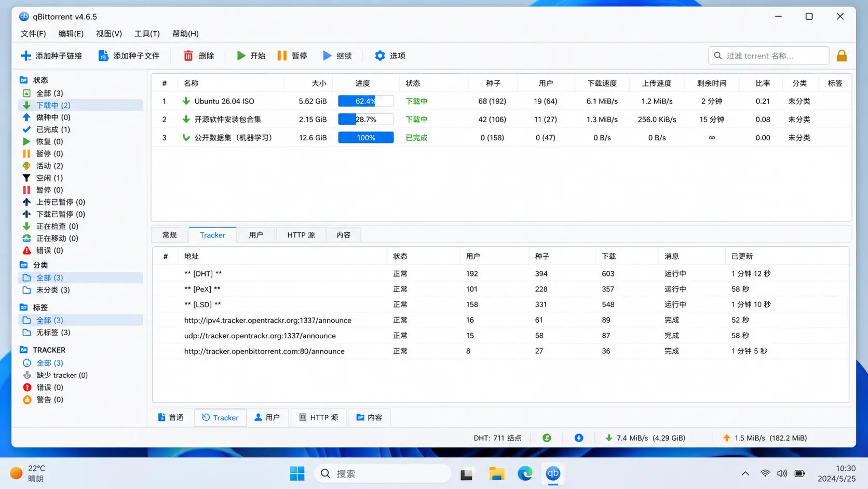
Task: Click the 100% progress bar
Action: [365, 138]
